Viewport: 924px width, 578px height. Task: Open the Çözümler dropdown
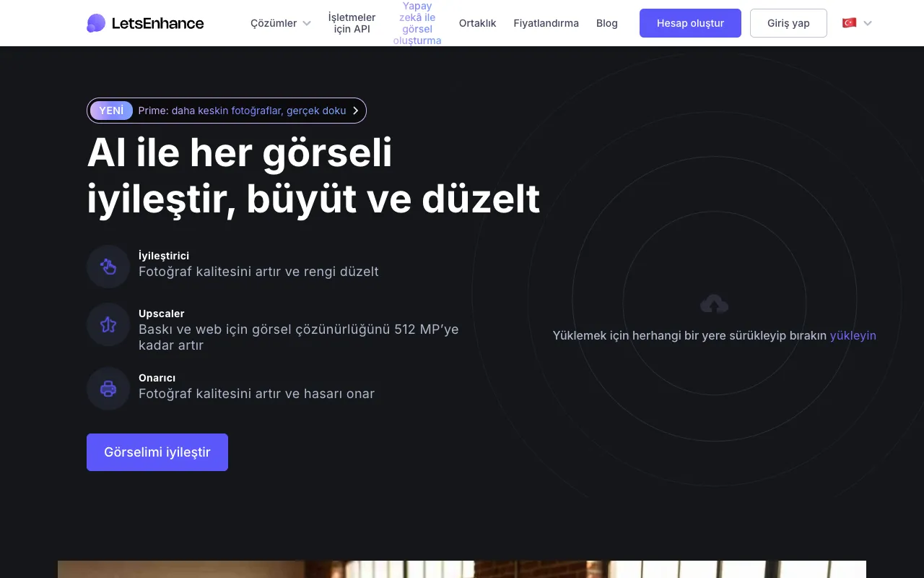[x=280, y=23]
